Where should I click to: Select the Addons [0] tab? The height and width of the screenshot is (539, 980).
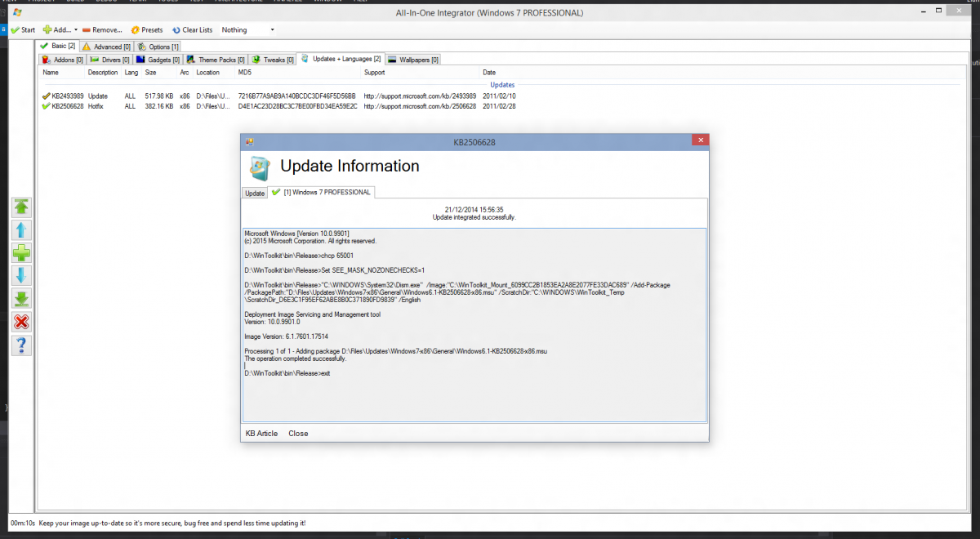tap(63, 60)
